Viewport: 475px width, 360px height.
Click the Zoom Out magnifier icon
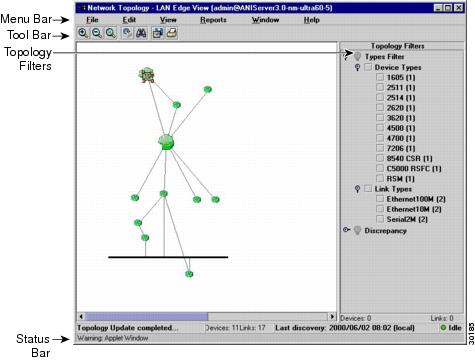97,33
